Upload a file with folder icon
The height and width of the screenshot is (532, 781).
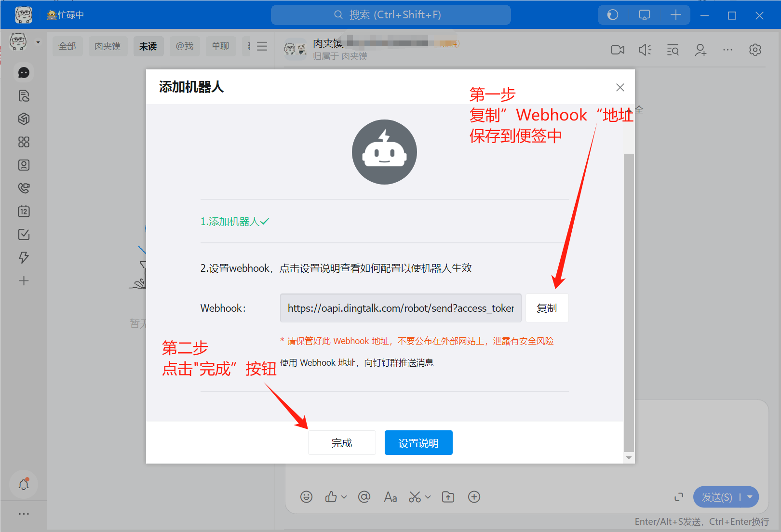[448, 497]
